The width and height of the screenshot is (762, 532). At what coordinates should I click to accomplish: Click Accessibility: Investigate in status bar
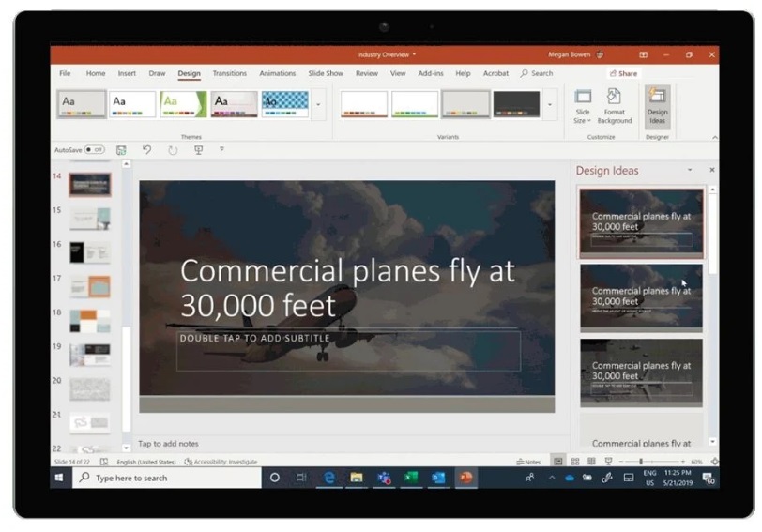(221, 462)
